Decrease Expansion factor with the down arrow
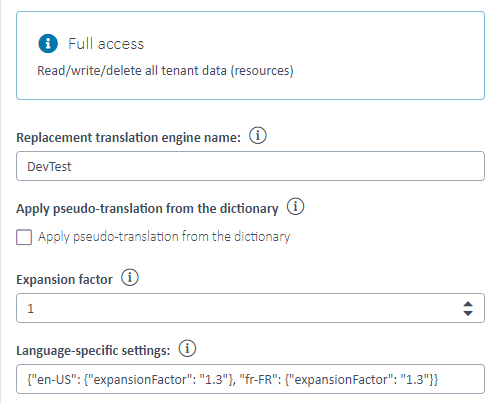 coord(468,313)
